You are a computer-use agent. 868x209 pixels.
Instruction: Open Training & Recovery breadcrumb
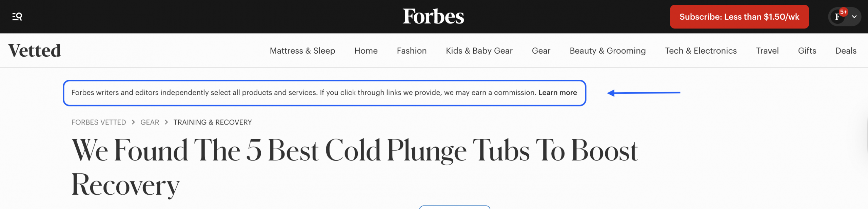coord(213,122)
